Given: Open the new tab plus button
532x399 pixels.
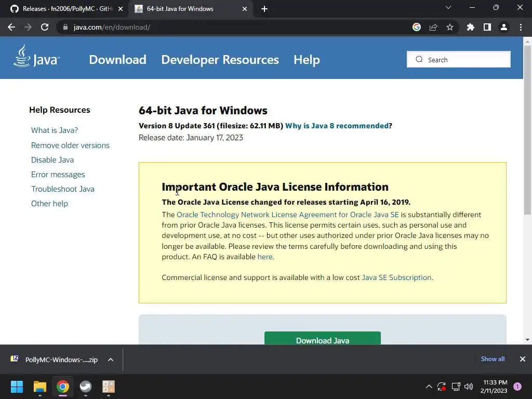Looking at the screenshot, I should tap(264, 9).
